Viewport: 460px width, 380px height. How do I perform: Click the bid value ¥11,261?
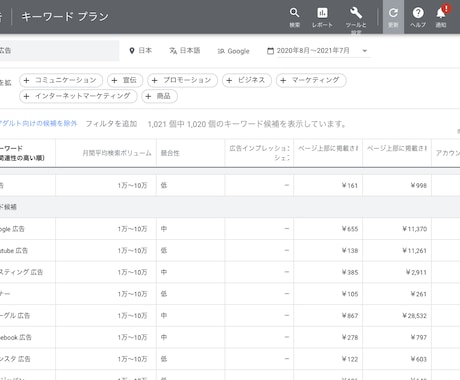click(414, 251)
